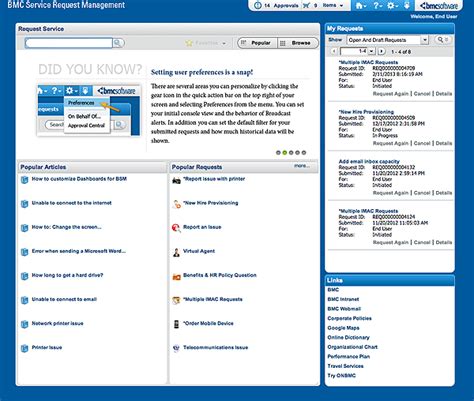Open Unable to connect to the internet article

coord(71,203)
